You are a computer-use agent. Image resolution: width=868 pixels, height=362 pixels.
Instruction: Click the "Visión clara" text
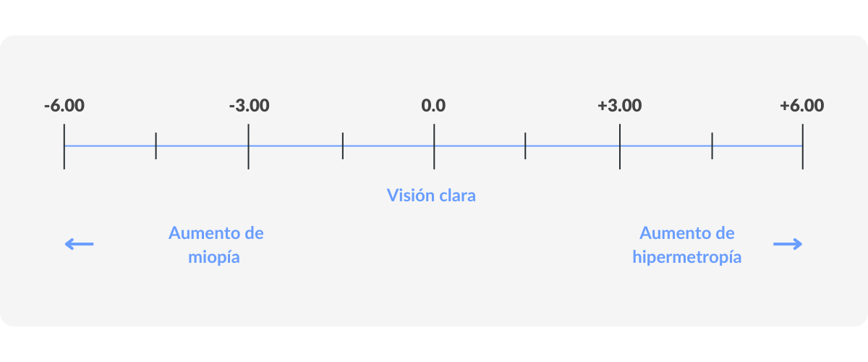pos(431,195)
